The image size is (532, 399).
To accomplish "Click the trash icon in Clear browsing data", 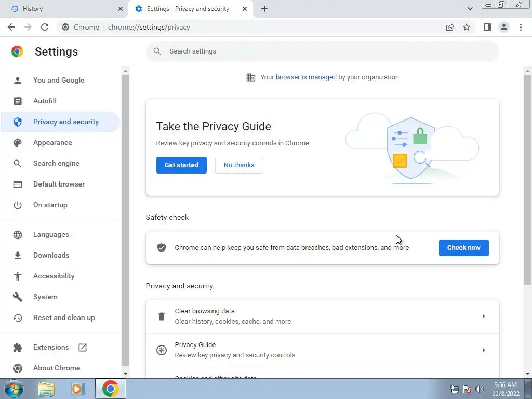I will tap(162, 316).
